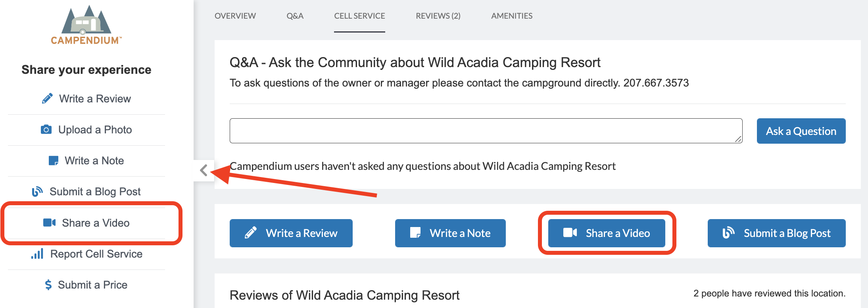The image size is (868, 308).
Task: Click the blue Write a Review button
Action: [291, 233]
